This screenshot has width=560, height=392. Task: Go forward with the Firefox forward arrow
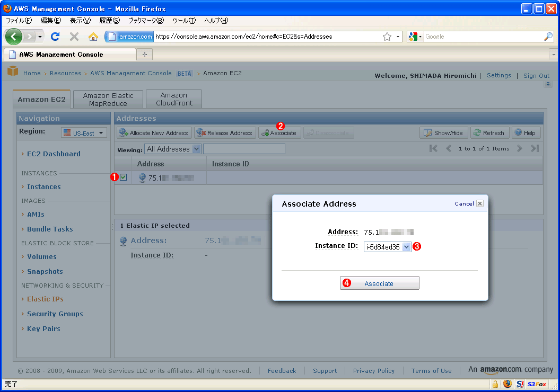pos(29,37)
